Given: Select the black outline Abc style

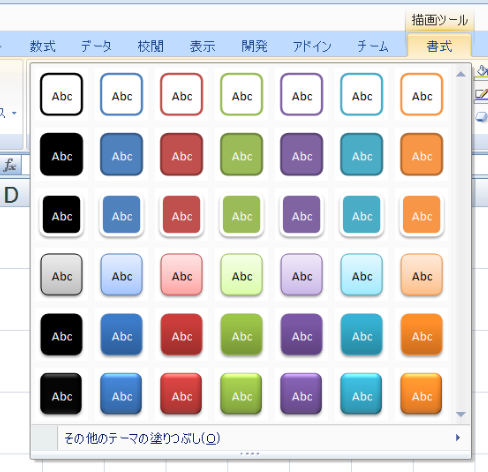Looking at the screenshot, I should coord(61,94).
